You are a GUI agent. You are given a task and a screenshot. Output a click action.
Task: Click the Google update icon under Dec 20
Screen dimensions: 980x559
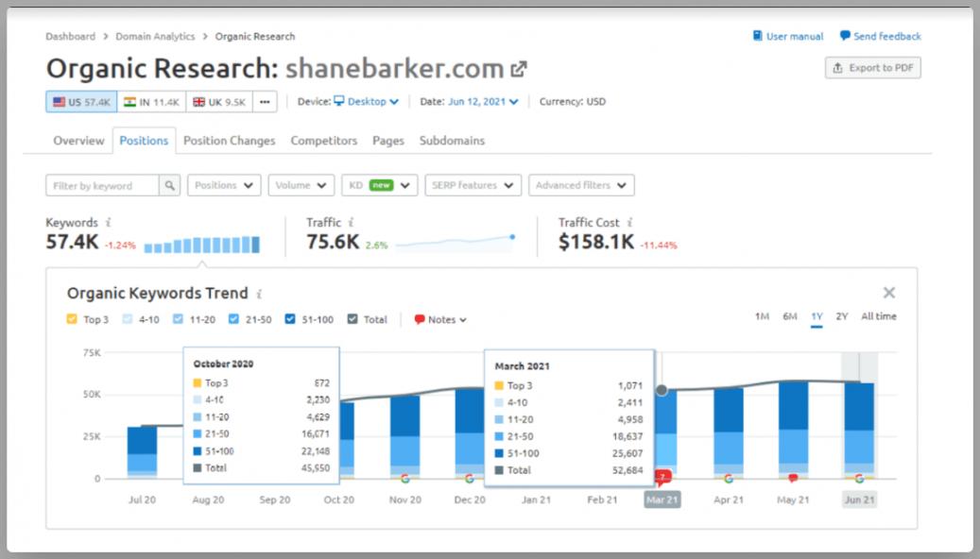[470, 479]
